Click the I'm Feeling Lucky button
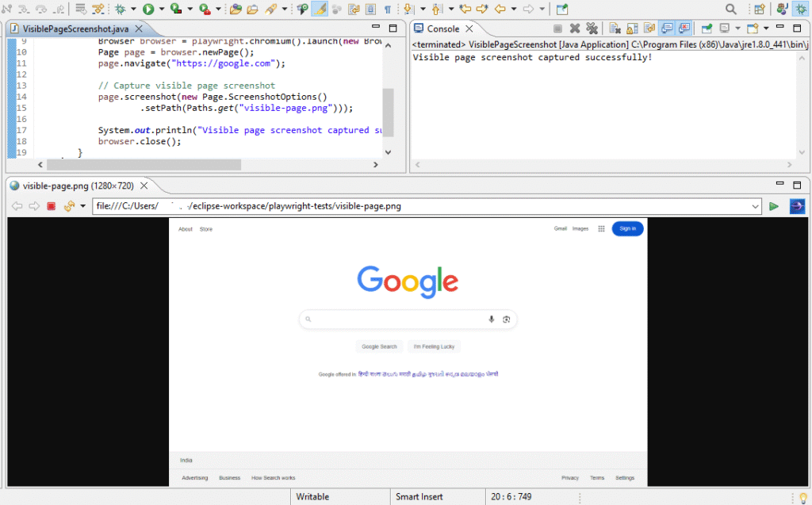Viewport: 812px width, 505px height. [435, 346]
